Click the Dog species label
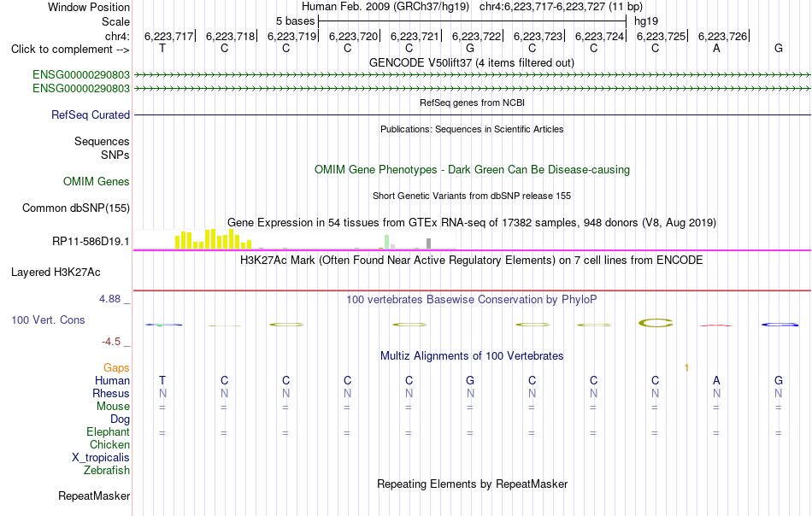Image resolution: width=812 pixels, height=516 pixels. pos(120,419)
